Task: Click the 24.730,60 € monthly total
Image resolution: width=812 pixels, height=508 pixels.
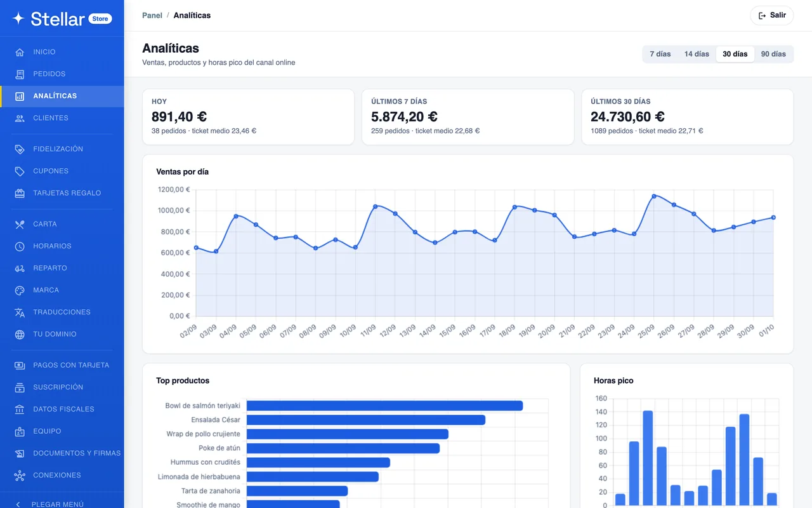Action: coord(627,117)
